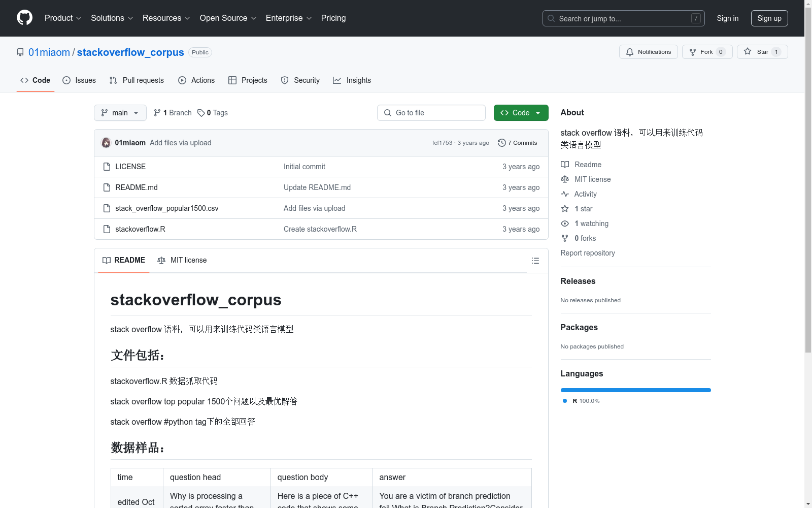This screenshot has width=812, height=508.
Task: Click the Readme book icon in About section
Action: [x=565, y=165]
